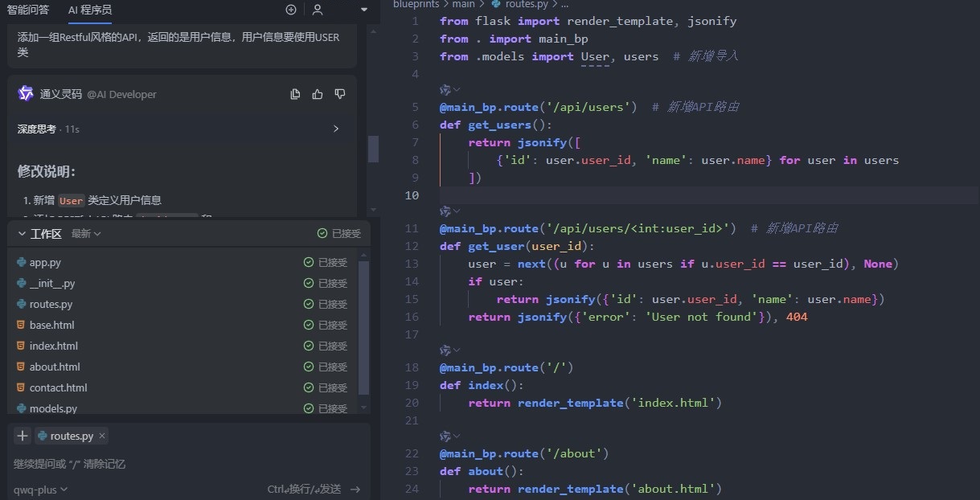This screenshot has height=500, width=980.
Task: Open contact.html in the workspace list
Action: tap(58, 387)
